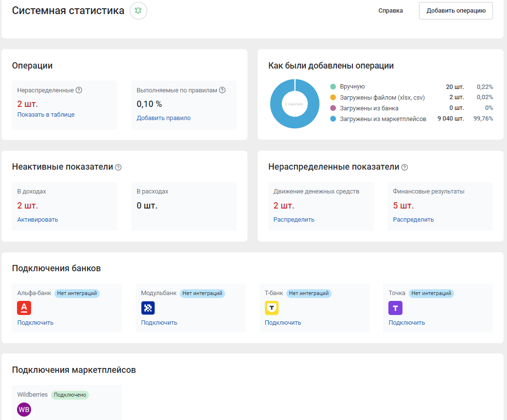Click help icon beside Выполняемые по правилам
This screenshot has height=420, width=507.
(x=222, y=90)
